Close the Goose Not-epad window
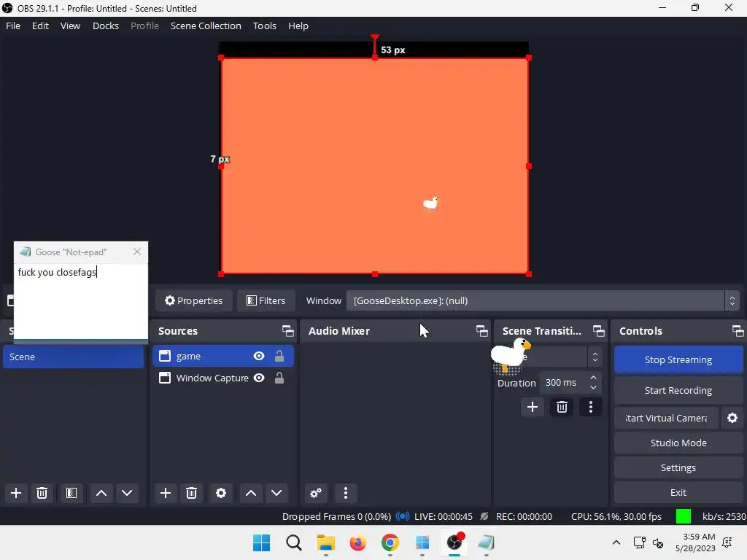Image resolution: width=747 pixels, height=560 pixels. [x=137, y=252]
